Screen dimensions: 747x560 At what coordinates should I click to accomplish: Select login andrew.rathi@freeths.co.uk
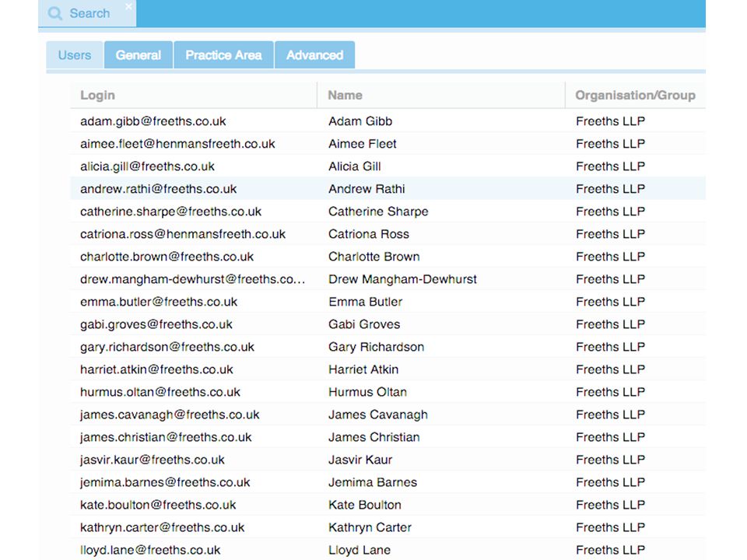point(158,189)
